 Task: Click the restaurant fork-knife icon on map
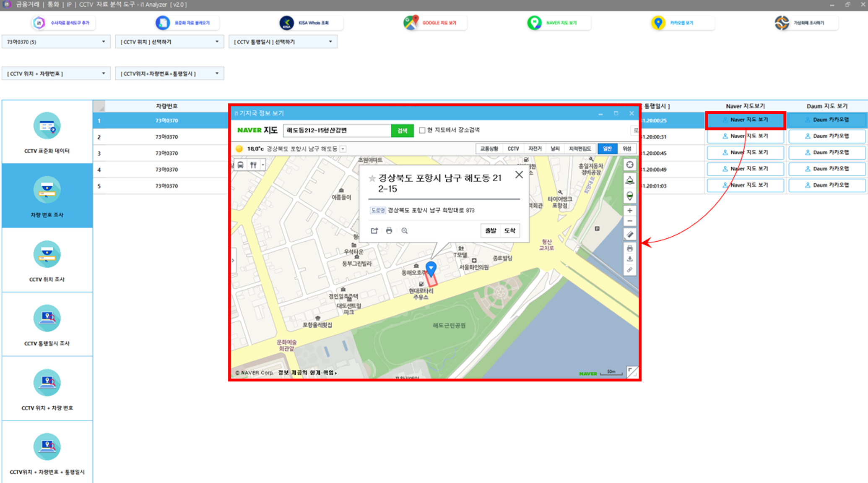(253, 165)
